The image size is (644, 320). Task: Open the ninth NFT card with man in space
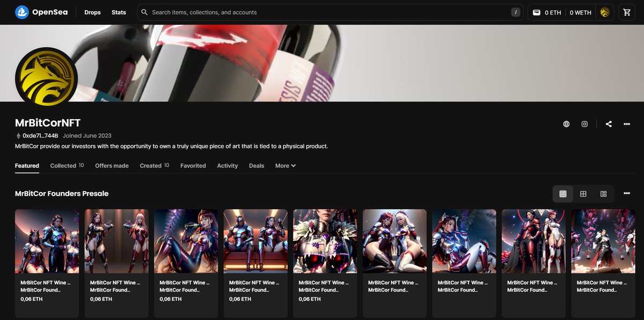(603, 263)
